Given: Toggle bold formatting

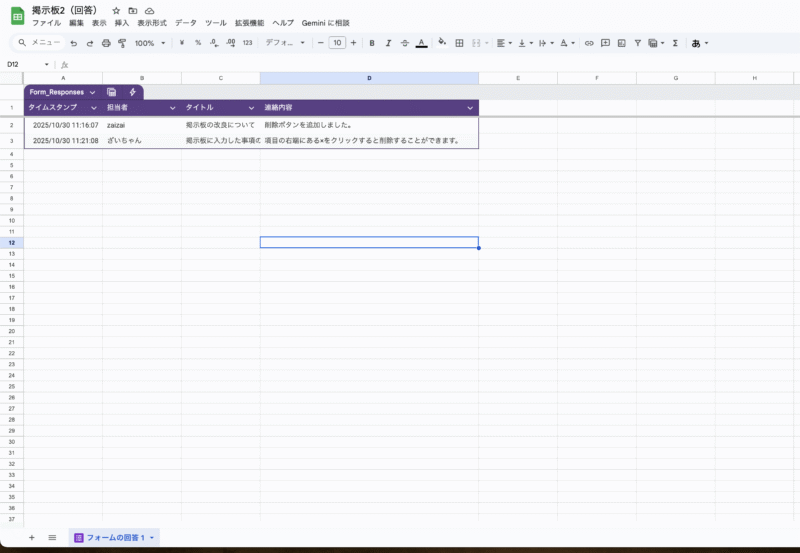Looking at the screenshot, I should (372, 43).
